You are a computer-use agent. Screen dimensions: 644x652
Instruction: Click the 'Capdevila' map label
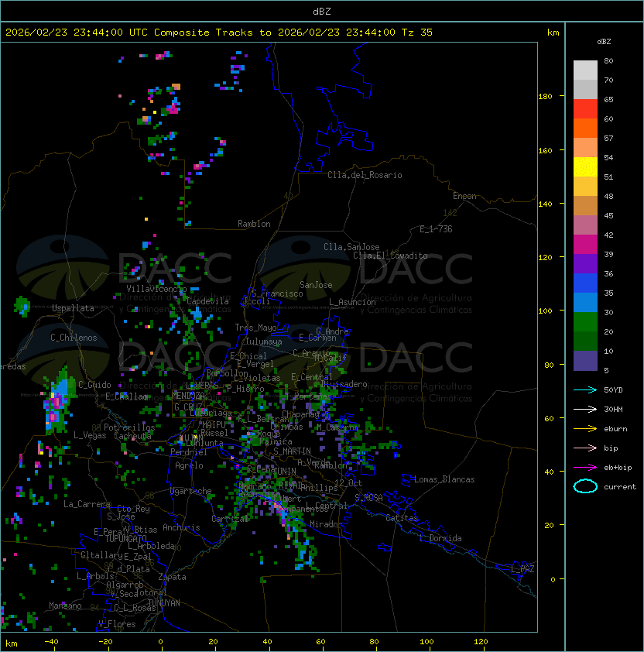pos(207,301)
